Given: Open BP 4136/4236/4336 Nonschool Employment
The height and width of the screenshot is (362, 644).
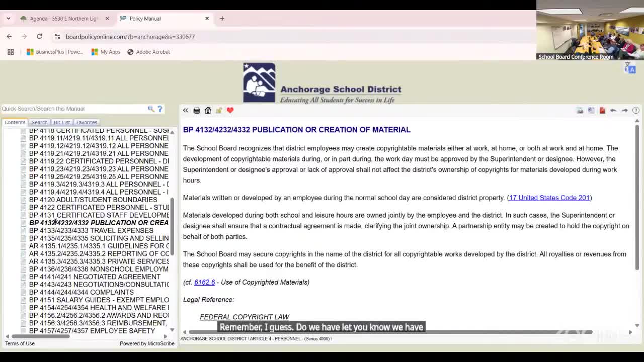Looking at the screenshot, I should [99, 269].
